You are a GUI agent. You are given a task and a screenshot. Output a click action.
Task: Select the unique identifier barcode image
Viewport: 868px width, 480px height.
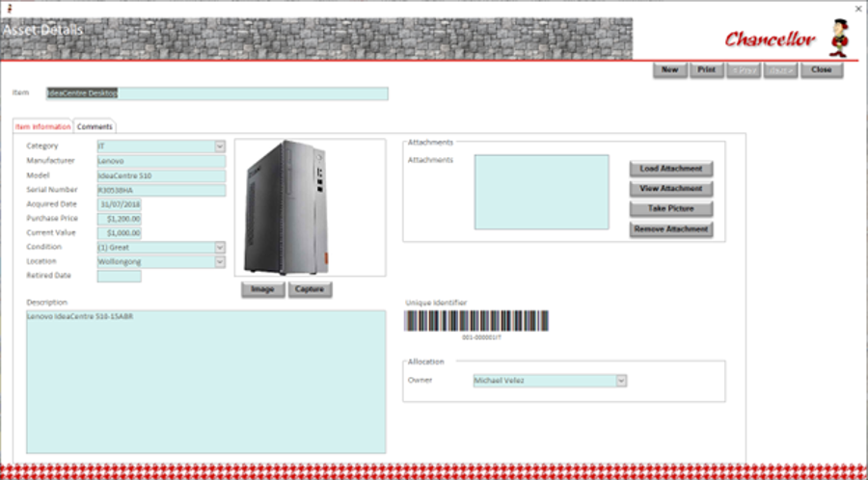tap(476, 321)
